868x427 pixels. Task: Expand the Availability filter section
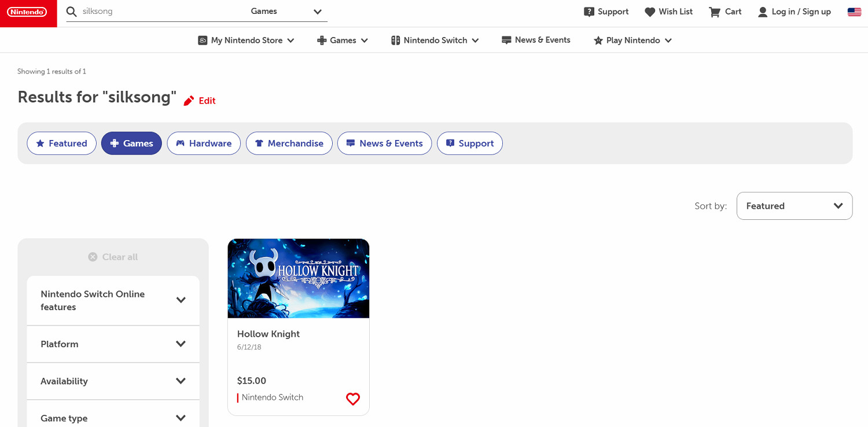point(113,381)
